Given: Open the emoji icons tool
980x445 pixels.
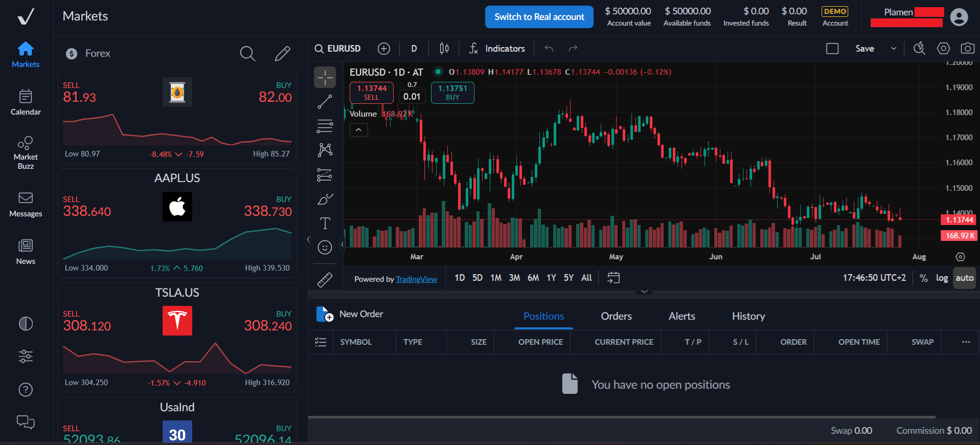Looking at the screenshot, I should tap(325, 248).
